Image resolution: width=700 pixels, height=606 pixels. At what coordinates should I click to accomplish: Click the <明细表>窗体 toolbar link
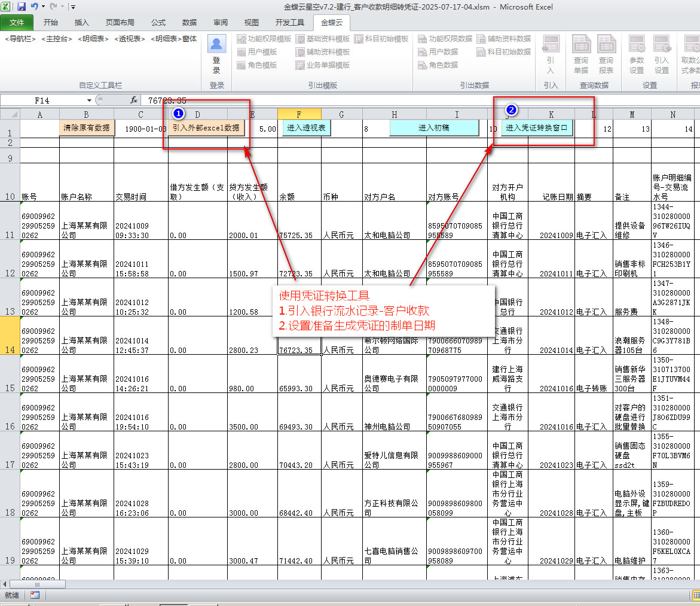click(x=174, y=39)
